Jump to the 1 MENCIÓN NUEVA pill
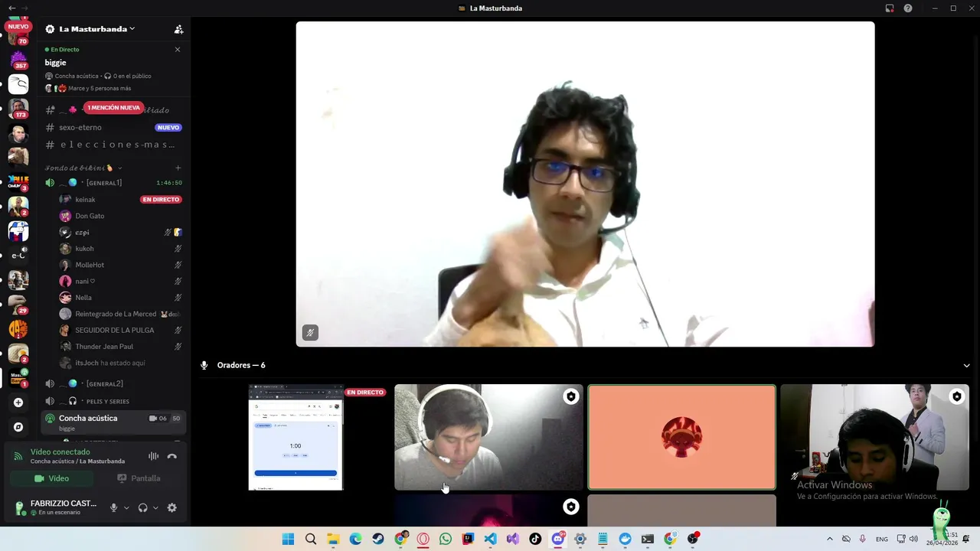980x551 pixels. [x=113, y=108]
